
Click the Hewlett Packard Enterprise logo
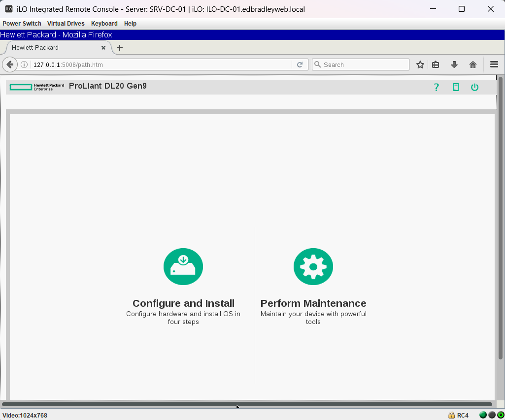tap(36, 87)
